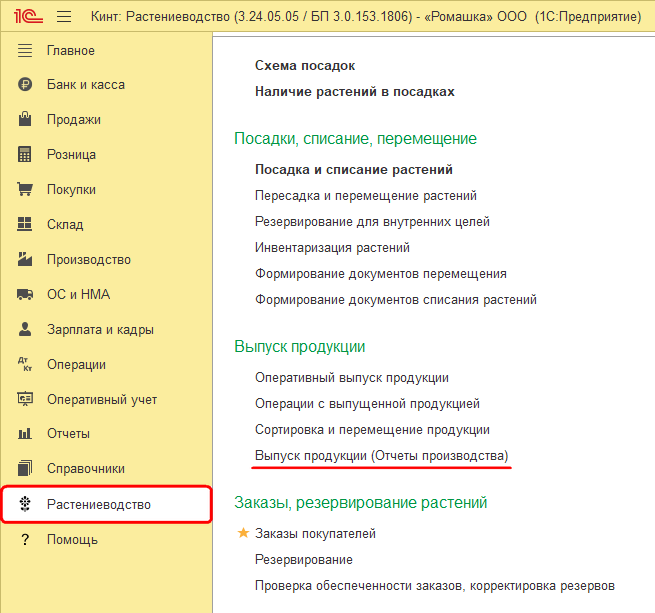Screen dimensions: 655x613
Task: Click the Посадки, списание, перемещение heading
Action: 355,138
